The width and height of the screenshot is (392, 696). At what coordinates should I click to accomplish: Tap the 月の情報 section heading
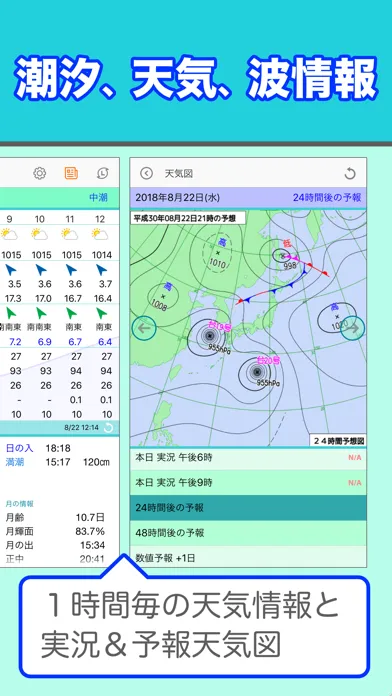point(20,504)
